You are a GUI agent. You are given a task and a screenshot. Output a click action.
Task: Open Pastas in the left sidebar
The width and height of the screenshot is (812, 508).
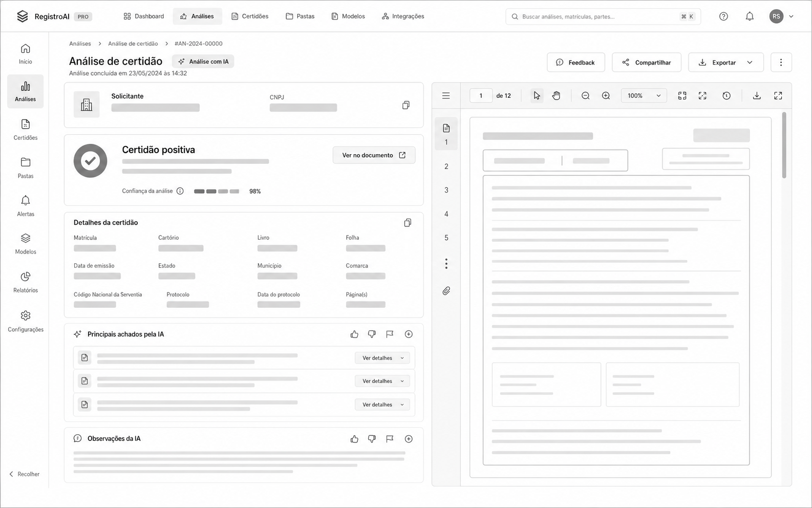point(26,168)
